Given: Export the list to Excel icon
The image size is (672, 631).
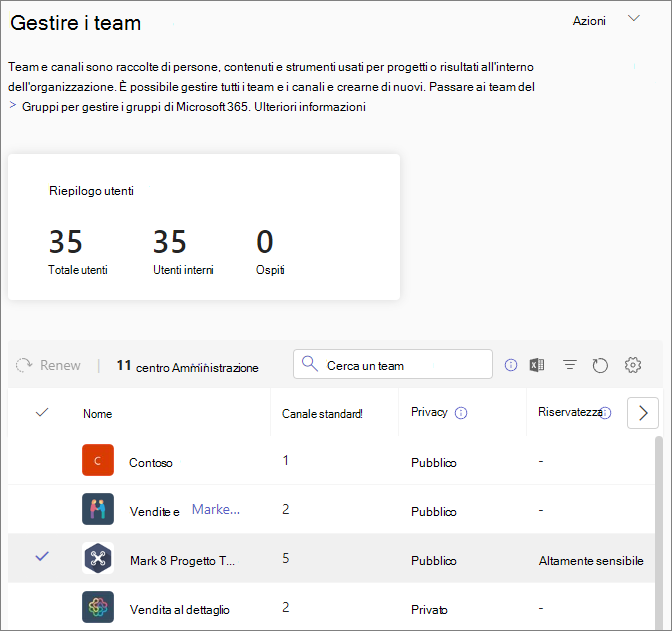Looking at the screenshot, I should (x=537, y=365).
